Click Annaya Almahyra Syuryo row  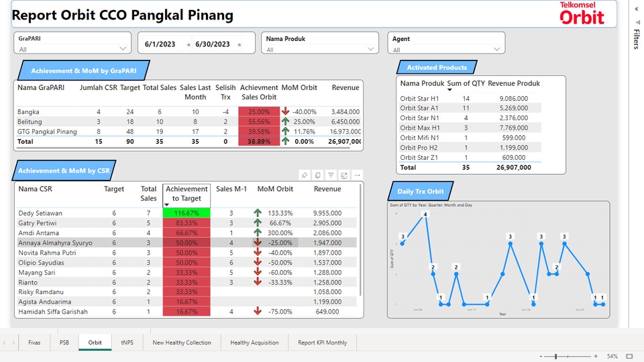tap(186, 242)
